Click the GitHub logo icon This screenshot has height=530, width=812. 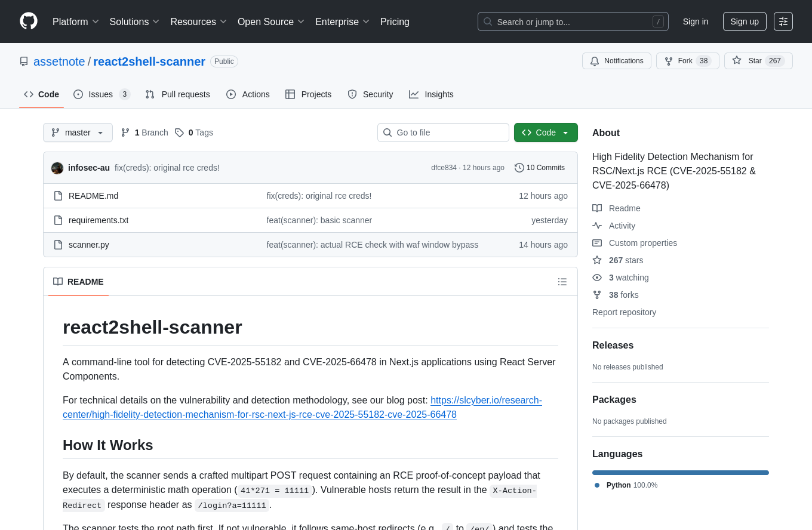click(29, 21)
